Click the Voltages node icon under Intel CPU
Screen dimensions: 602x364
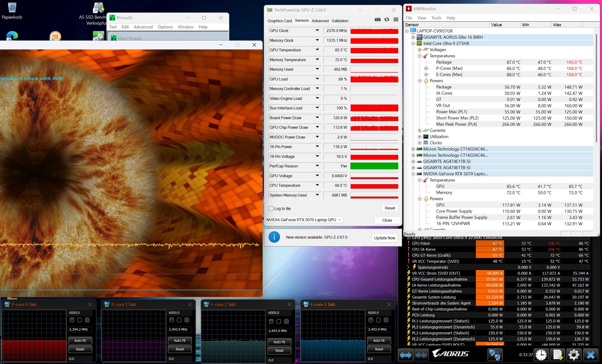pos(426,50)
